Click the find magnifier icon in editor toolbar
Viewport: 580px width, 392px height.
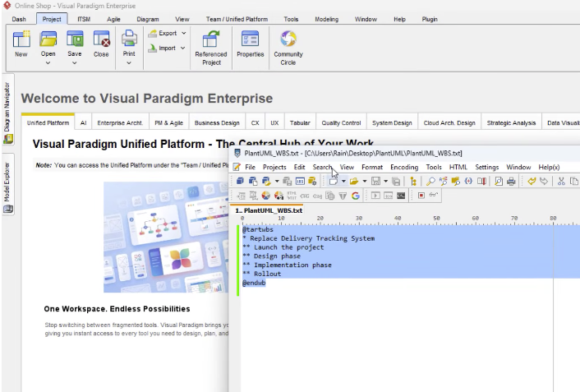[430, 181]
